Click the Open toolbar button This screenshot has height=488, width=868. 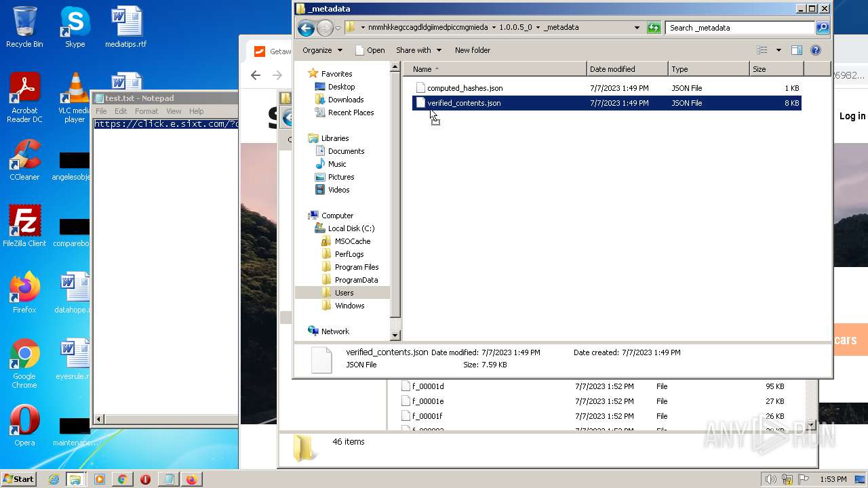click(370, 50)
